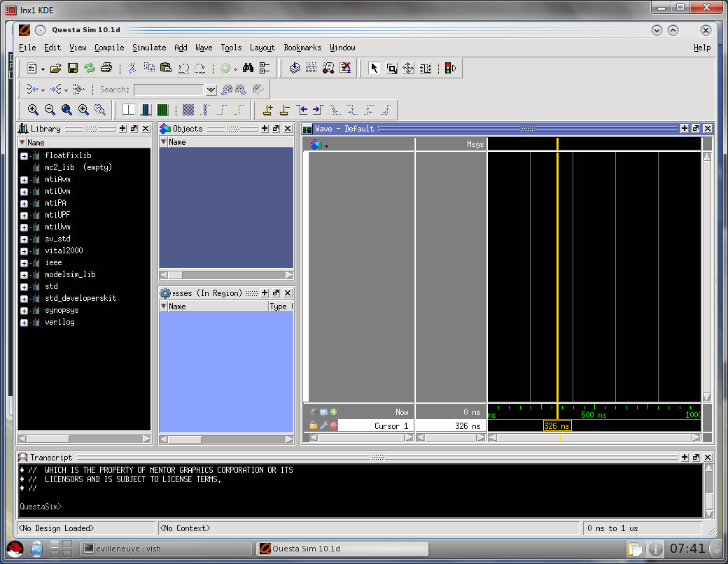Click the New file toolbar icon
Image resolution: width=728 pixels, height=564 pixels.
31,69
